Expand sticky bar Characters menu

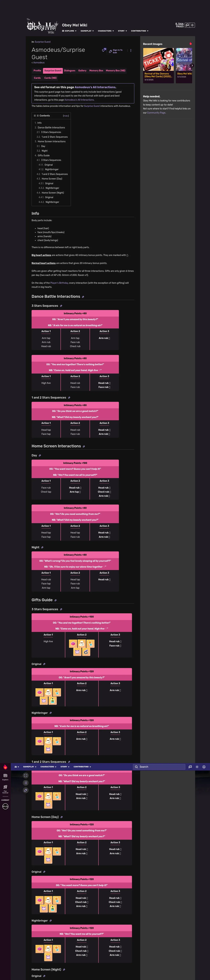[x=48, y=767]
